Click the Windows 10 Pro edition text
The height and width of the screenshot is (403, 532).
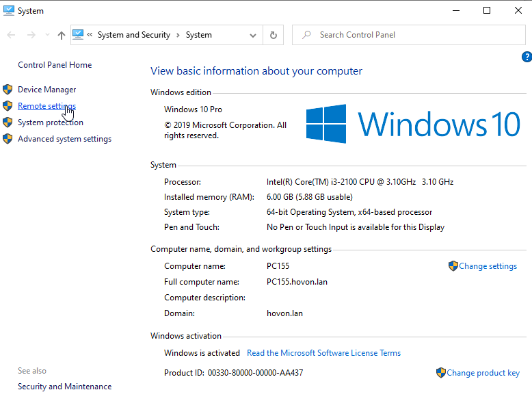[193, 109]
